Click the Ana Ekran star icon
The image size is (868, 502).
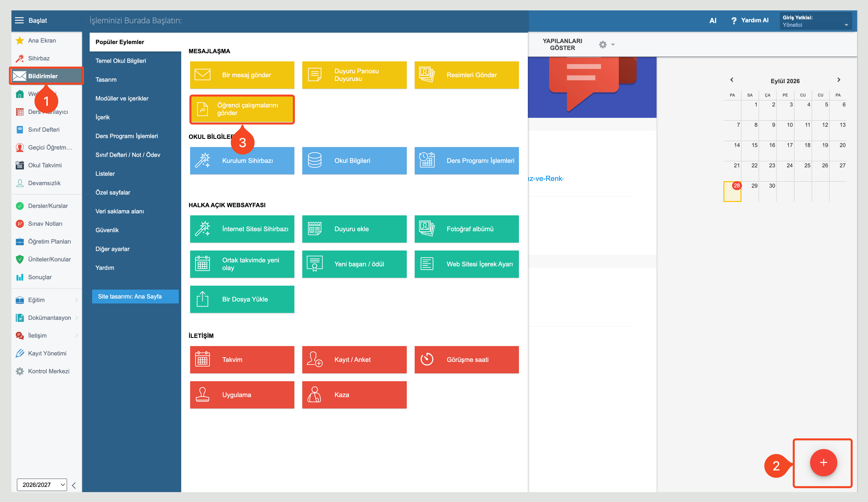[20, 41]
